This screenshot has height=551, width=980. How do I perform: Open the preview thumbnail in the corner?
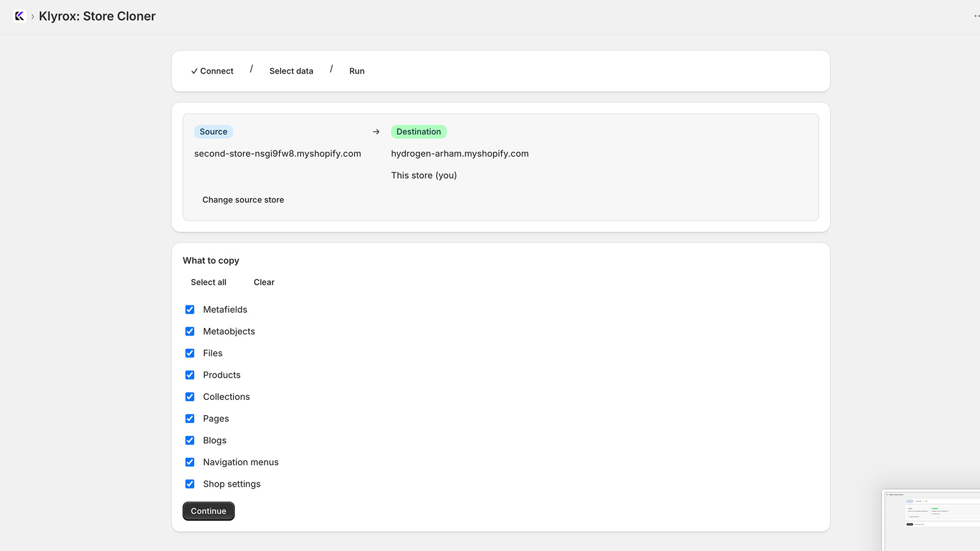coord(931,520)
